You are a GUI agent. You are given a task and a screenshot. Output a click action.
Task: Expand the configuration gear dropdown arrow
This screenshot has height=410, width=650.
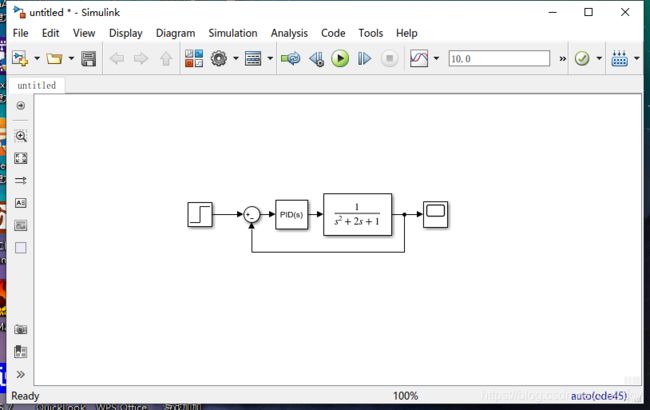(235, 58)
